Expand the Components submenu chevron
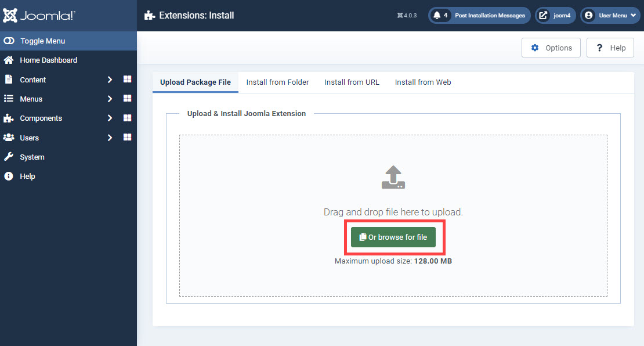The image size is (644, 346). pos(110,118)
